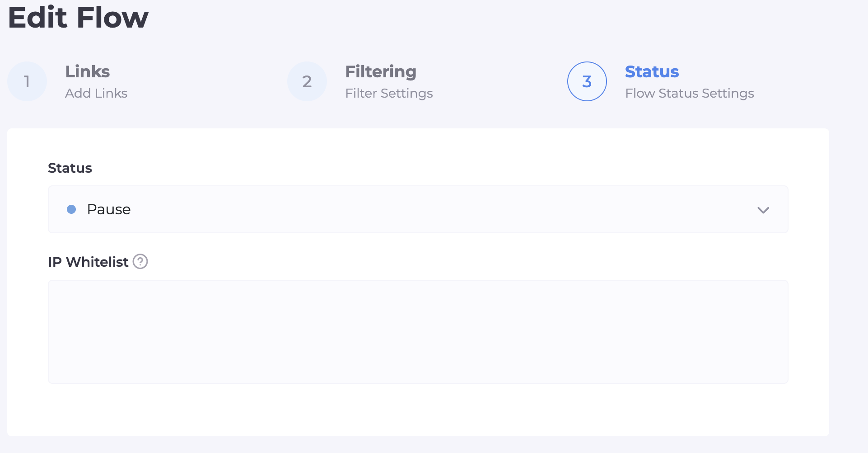868x453 pixels.
Task: Click the Filter Settings subtitle
Action: tap(389, 93)
